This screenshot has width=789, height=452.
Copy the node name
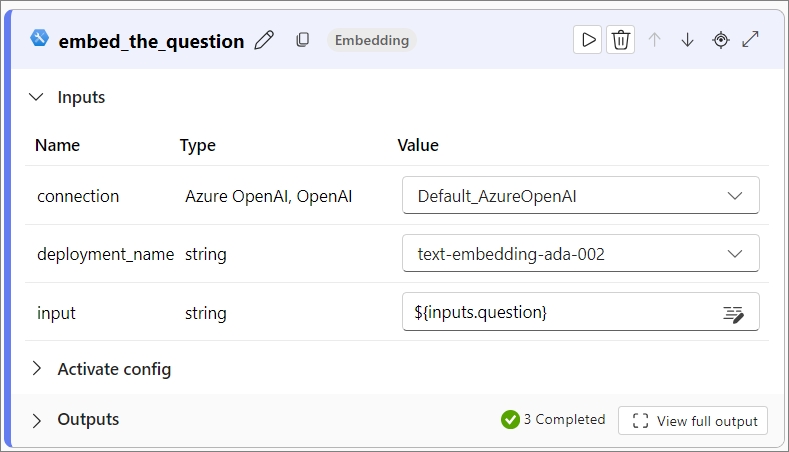(302, 40)
